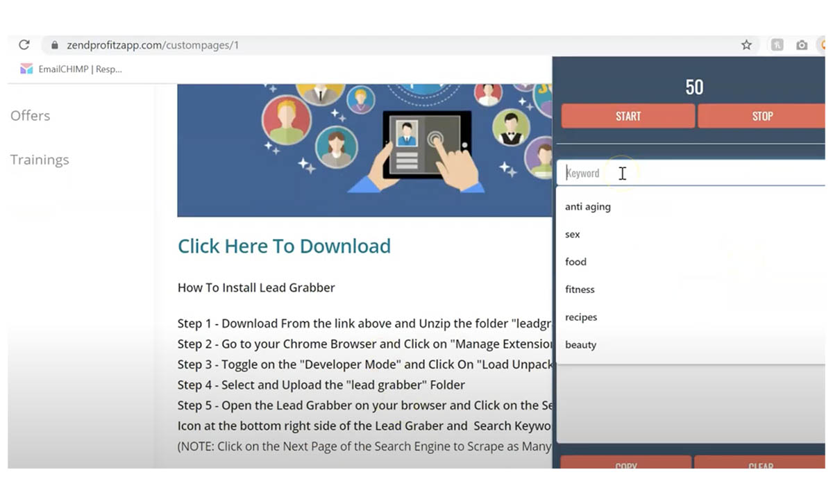
Task: Click the Lead Grabber banner image
Action: pos(364,150)
